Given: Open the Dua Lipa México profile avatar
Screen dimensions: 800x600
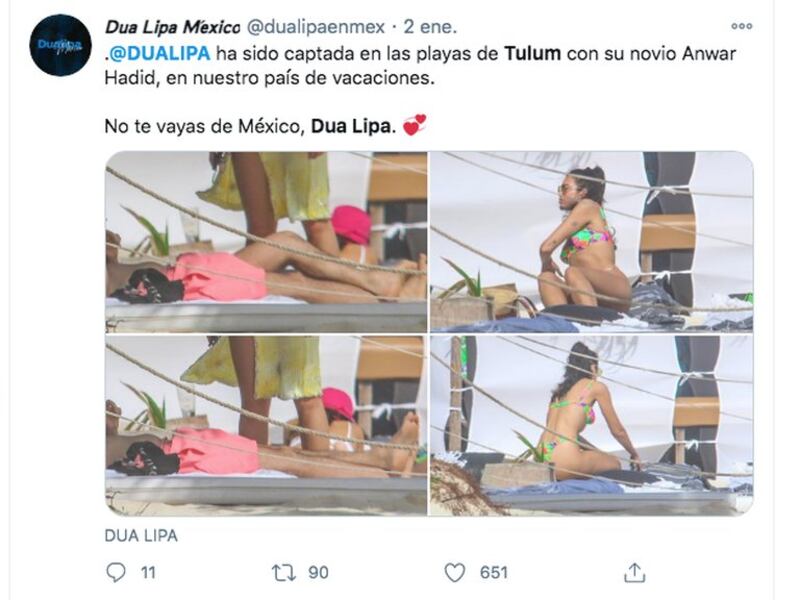Looking at the screenshot, I should pos(60,45).
